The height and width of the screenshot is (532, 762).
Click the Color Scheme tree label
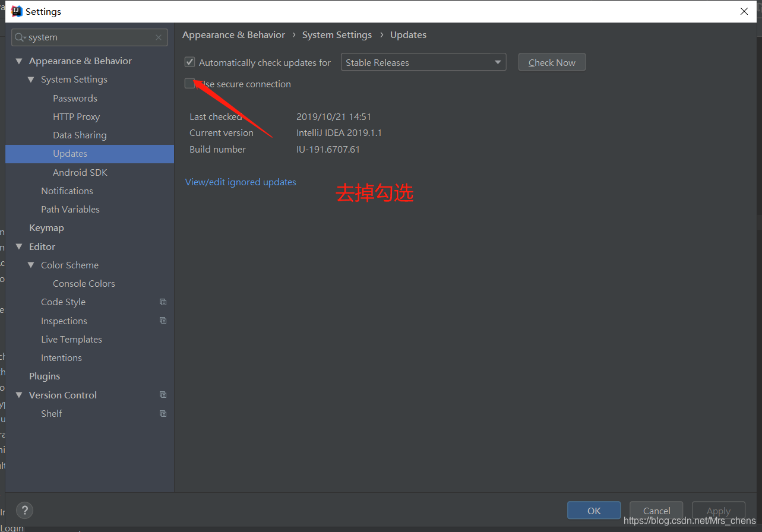click(x=69, y=265)
